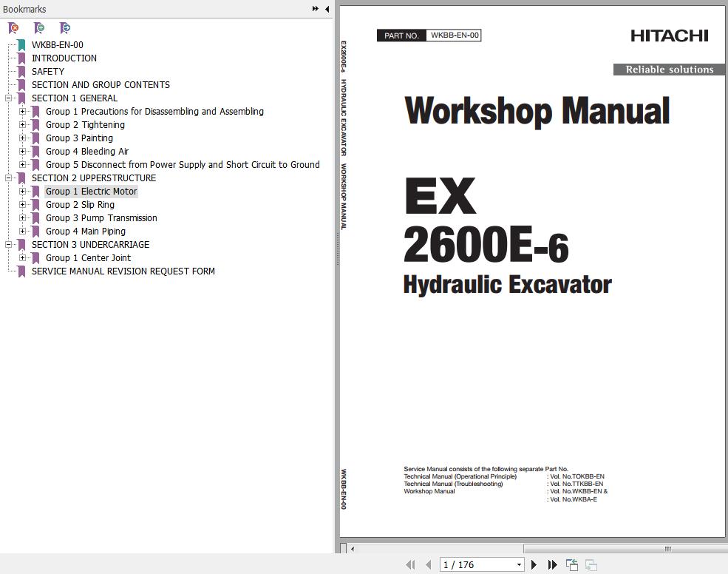Click bookmark icon beside Group 2 Tightening
This screenshot has height=574, width=728.
coord(35,125)
